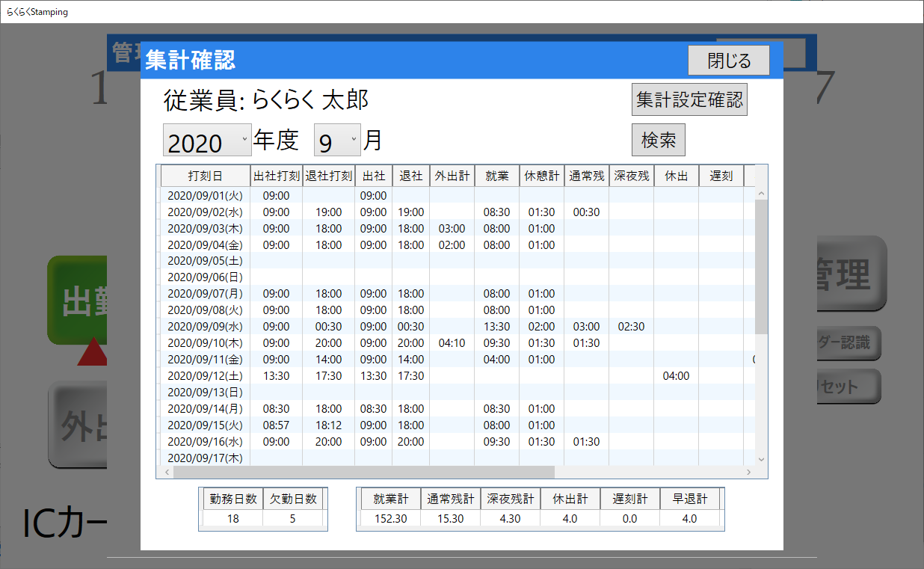Select the 2020/09/12(土) date row
The height and width of the screenshot is (569, 924).
pos(205,376)
